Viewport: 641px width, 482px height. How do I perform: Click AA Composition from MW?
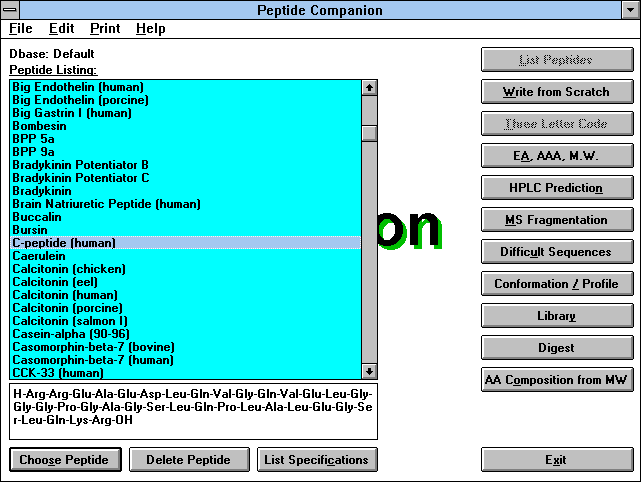pyautogui.click(x=557, y=380)
